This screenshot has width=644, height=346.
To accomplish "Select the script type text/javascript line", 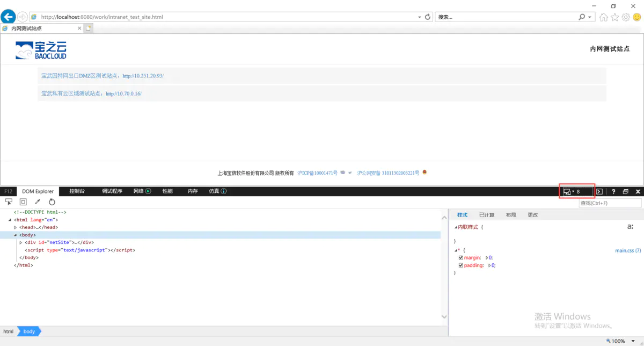I will 80,250.
